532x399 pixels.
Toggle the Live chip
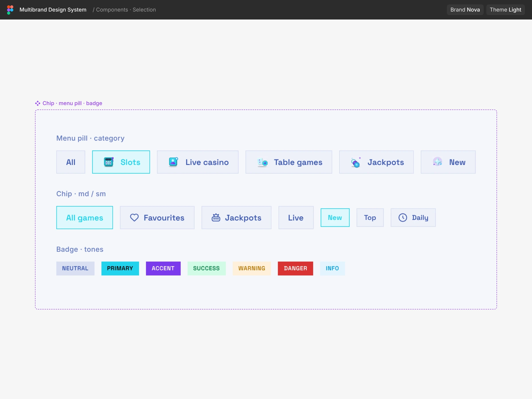click(296, 218)
